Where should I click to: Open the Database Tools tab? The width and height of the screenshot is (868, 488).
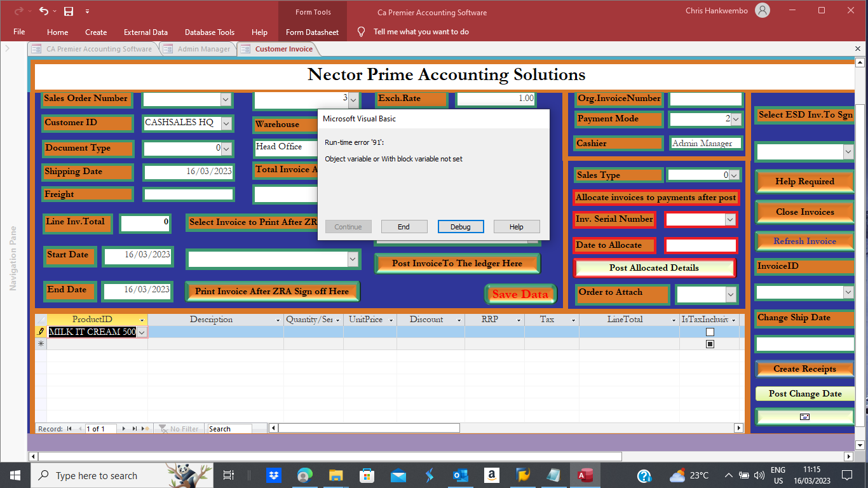tap(210, 32)
